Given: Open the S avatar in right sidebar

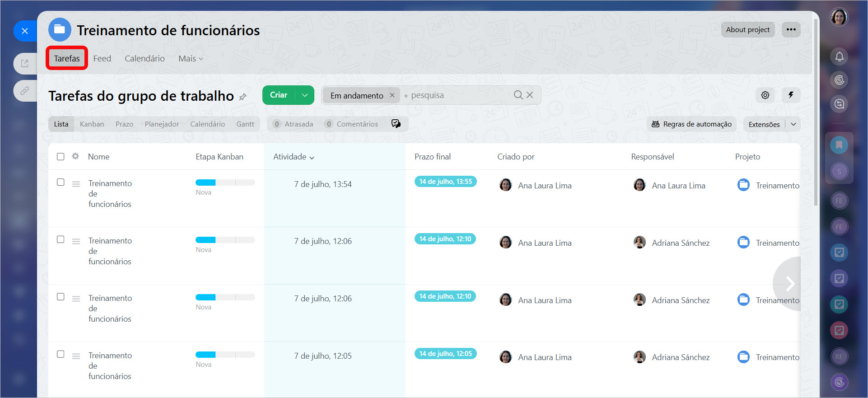Looking at the screenshot, I should [x=839, y=171].
